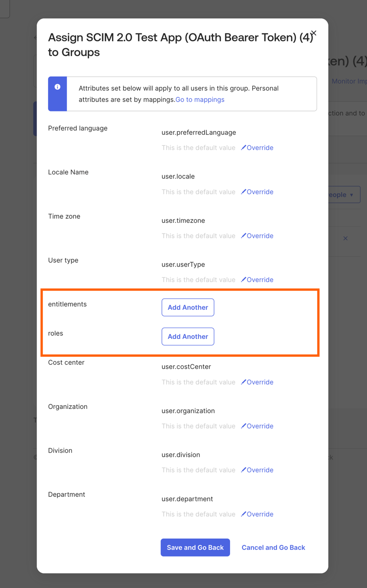The image size is (367, 588).
Task: Cancel and Go Back
Action: (273, 548)
